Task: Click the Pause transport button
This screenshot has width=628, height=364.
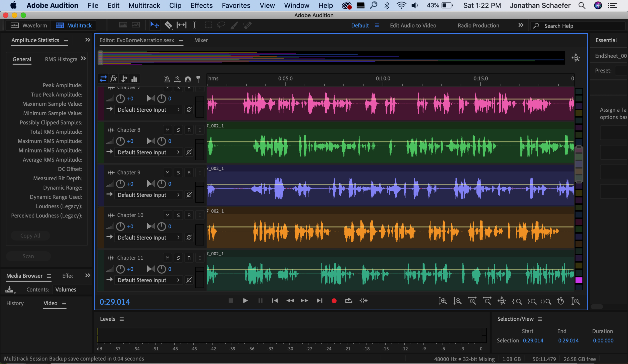Action: tap(260, 301)
